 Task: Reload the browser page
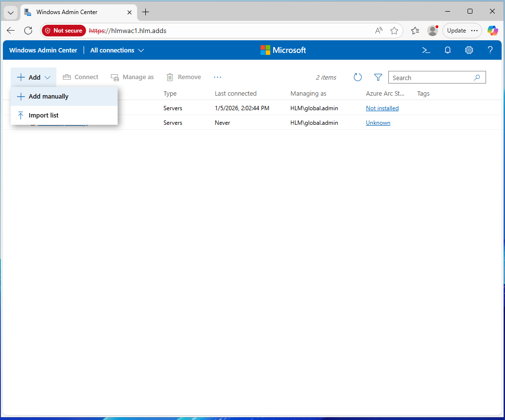pyautogui.click(x=28, y=31)
